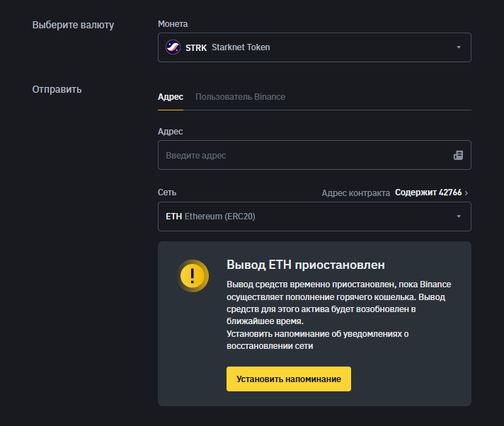Click the STRK Starknet logo icon
The width and height of the screenshot is (504, 426).
tap(173, 47)
